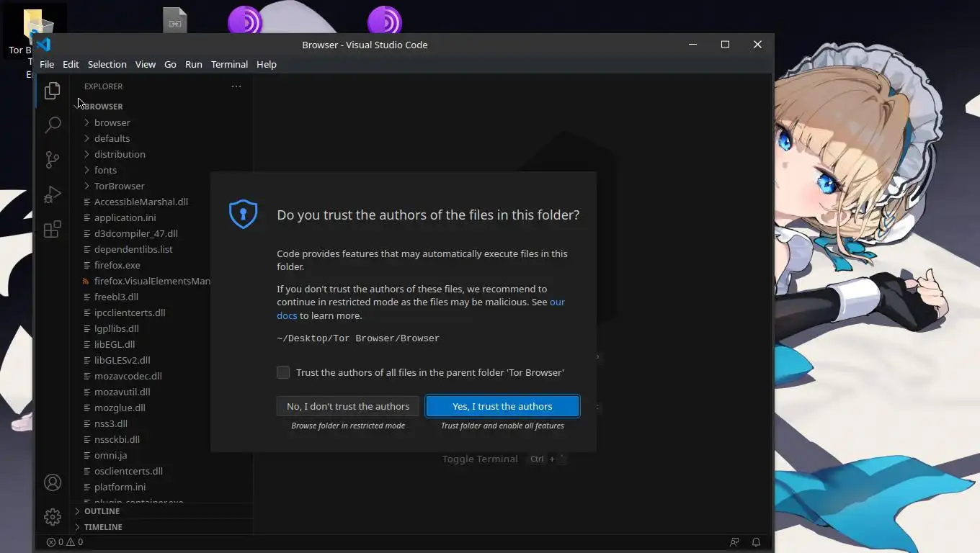980x553 pixels.
Task: Open the Run and Debug view icon
Action: [x=53, y=194]
